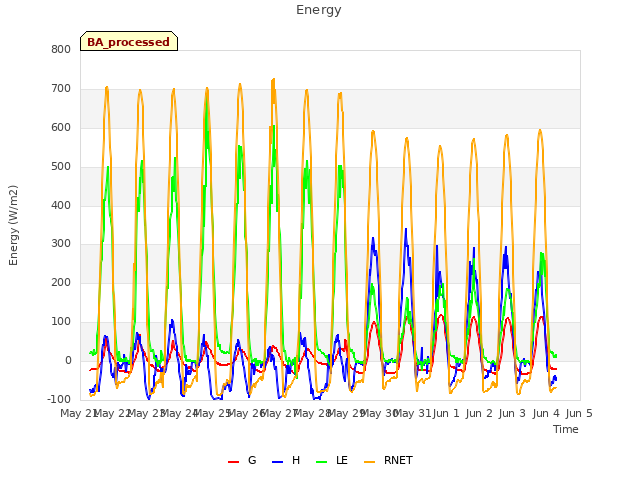Click the 0 y-axis tick label
The width and height of the screenshot is (640, 480).
68,360
